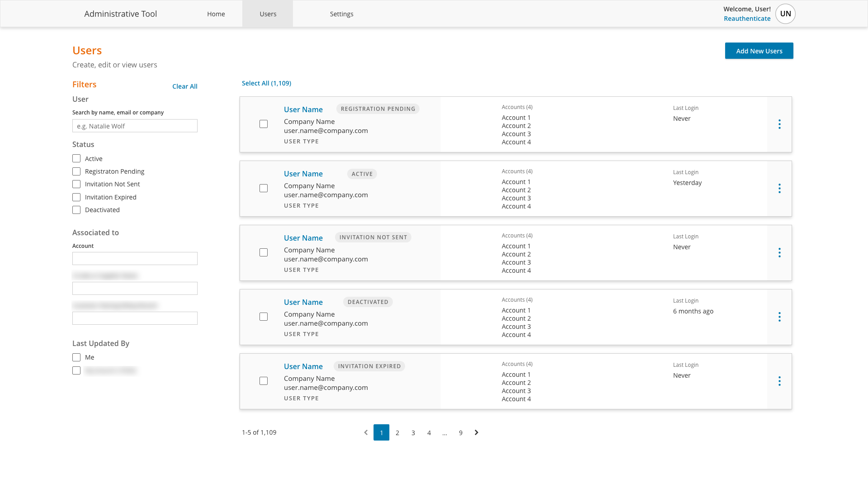868x479 pixels.
Task: Go to the previous page with the left chevron
Action: (x=366, y=432)
